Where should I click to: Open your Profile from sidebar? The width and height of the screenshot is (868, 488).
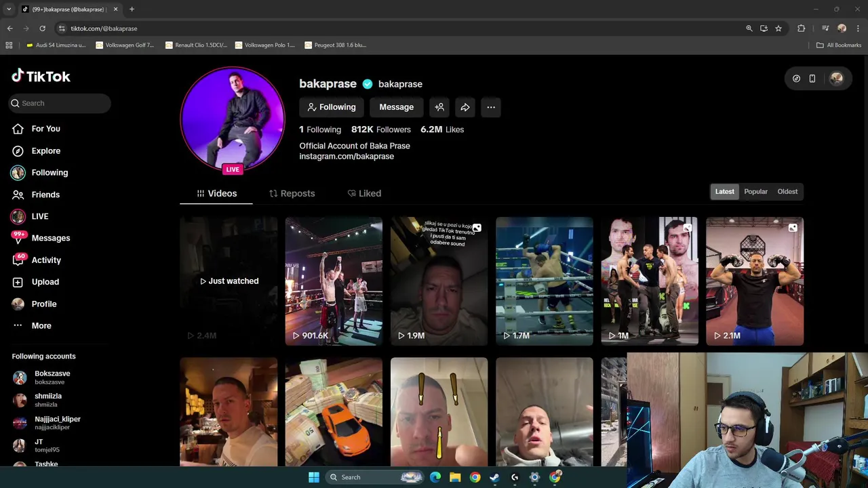click(43, 304)
